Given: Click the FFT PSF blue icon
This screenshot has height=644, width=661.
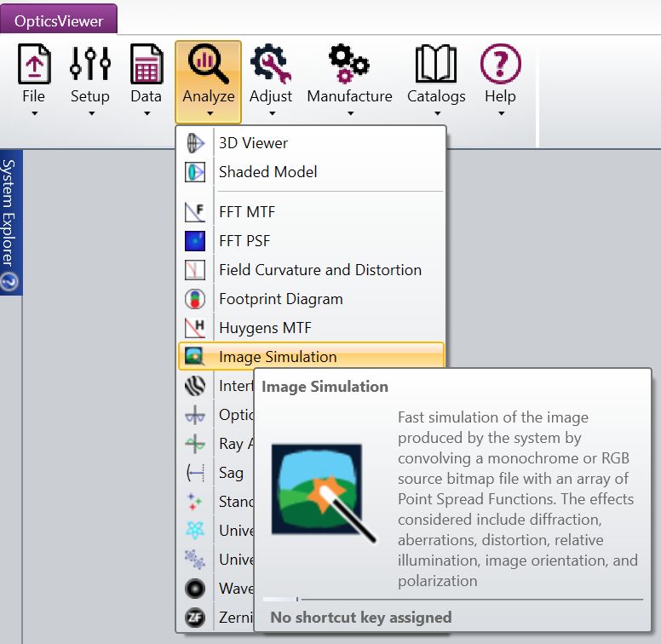Looking at the screenshot, I should click(195, 241).
